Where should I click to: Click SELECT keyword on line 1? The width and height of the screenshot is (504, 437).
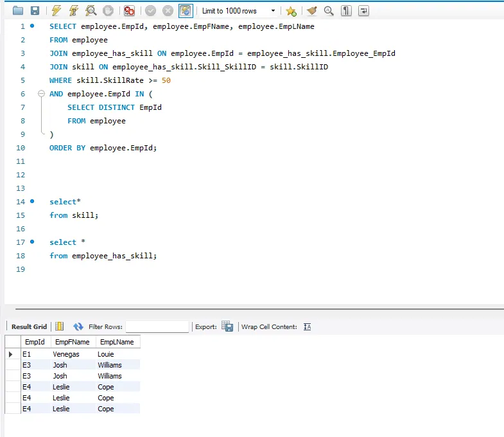tap(63, 26)
